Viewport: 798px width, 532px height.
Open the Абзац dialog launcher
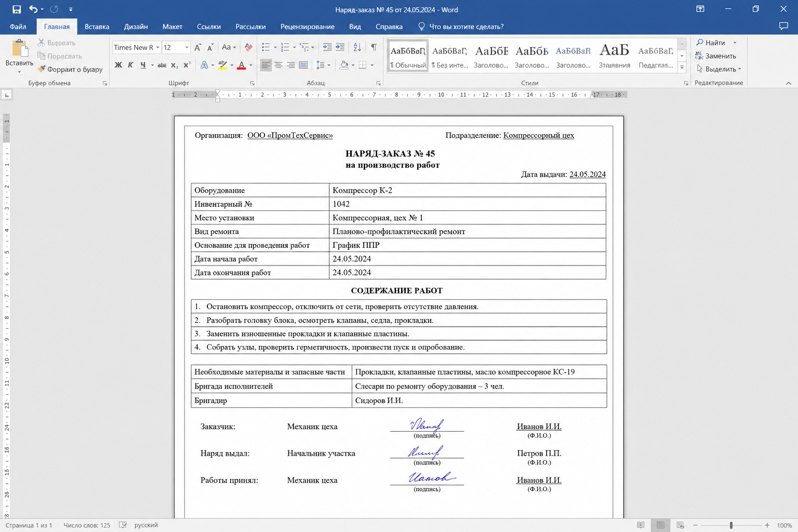[x=378, y=83]
